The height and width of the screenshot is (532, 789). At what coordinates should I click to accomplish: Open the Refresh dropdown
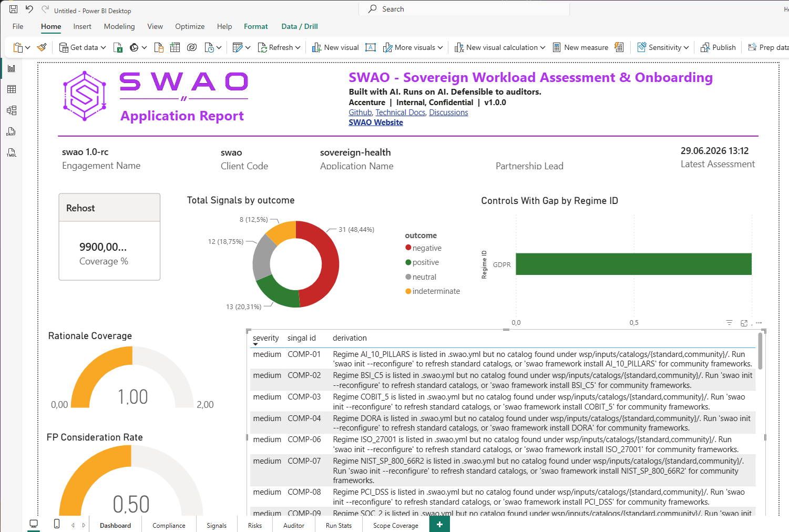tap(298, 48)
